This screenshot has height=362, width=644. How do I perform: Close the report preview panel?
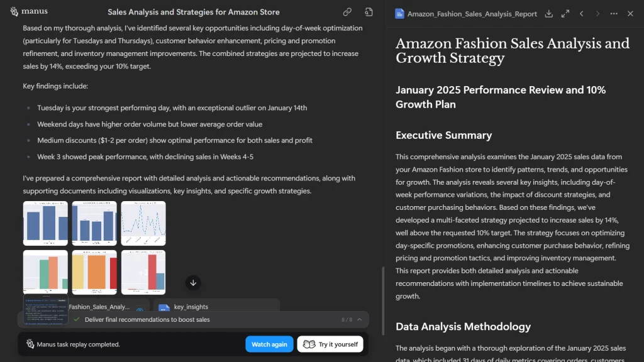[x=631, y=13]
